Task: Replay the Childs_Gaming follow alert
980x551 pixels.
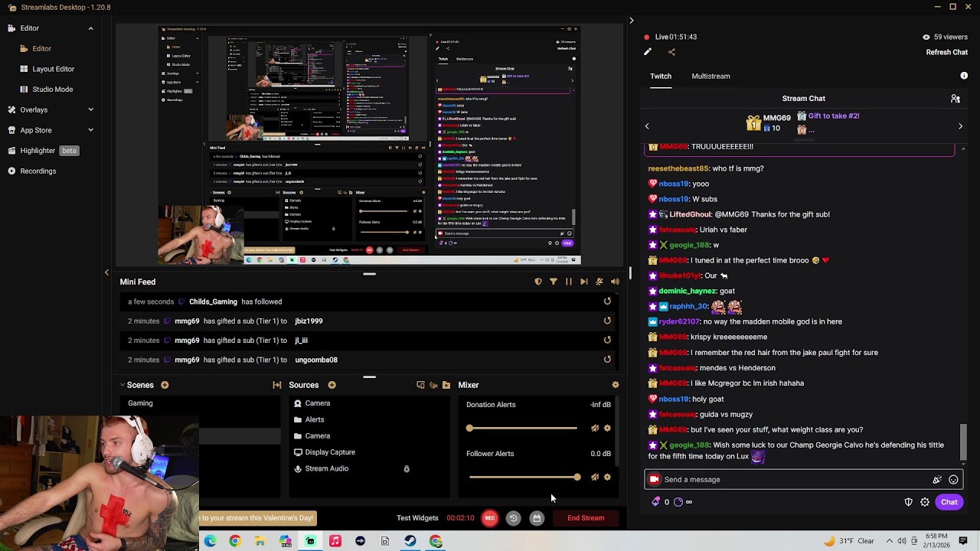Action: coord(607,302)
